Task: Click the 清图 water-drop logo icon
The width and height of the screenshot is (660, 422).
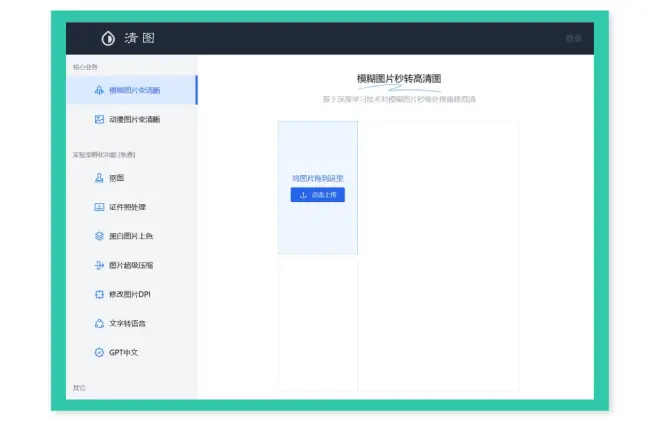Action: click(108, 39)
